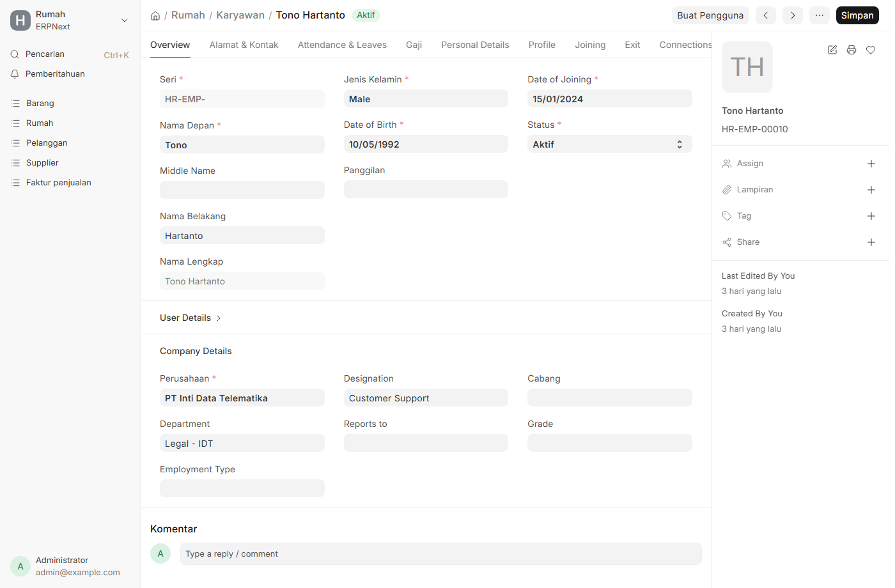Click the Nama Belakang input field

point(242,236)
